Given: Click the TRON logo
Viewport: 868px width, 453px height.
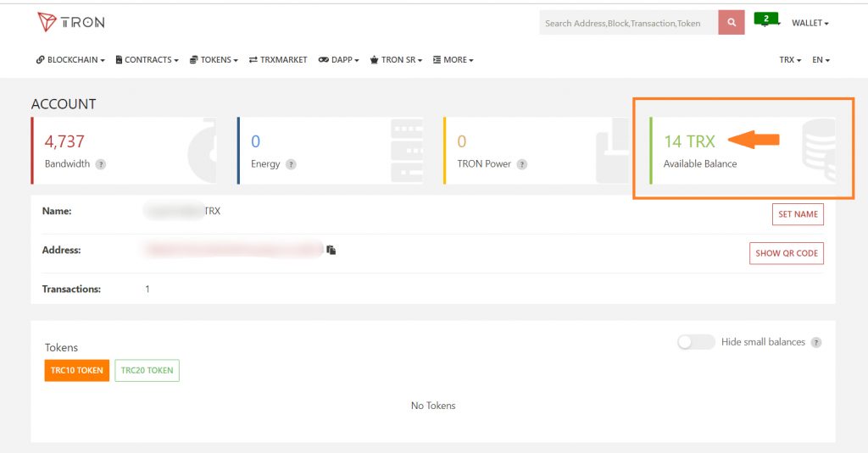Looking at the screenshot, I should coord(71,22).
